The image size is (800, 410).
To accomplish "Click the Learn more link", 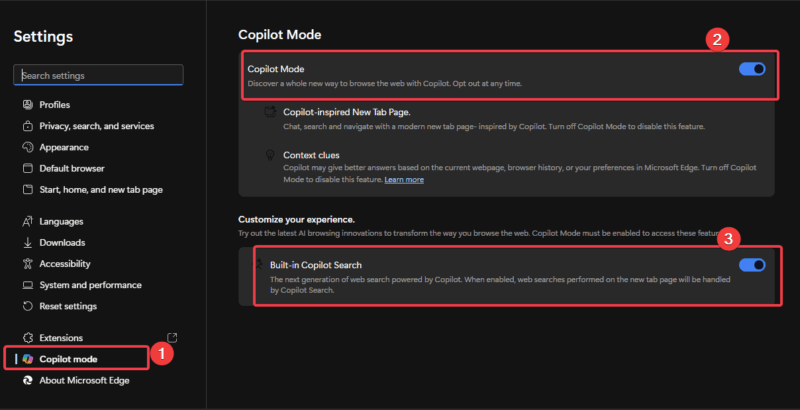I will tap(404, 180).
